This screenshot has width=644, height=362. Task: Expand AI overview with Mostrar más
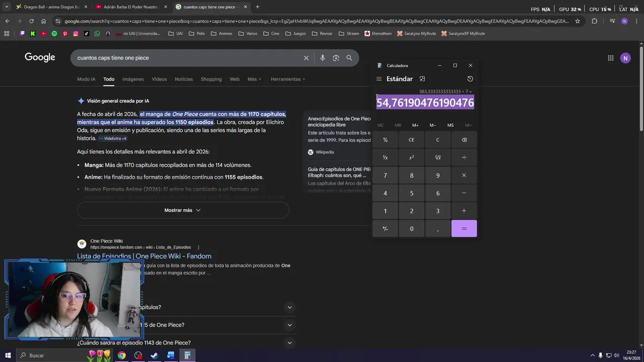[x=183, y=210]
